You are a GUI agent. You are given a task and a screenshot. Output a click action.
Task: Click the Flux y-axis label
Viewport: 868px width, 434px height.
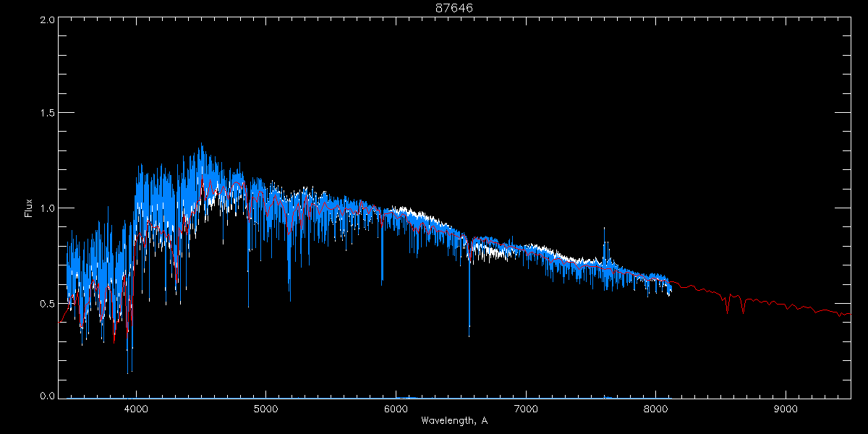click(30, 208)
